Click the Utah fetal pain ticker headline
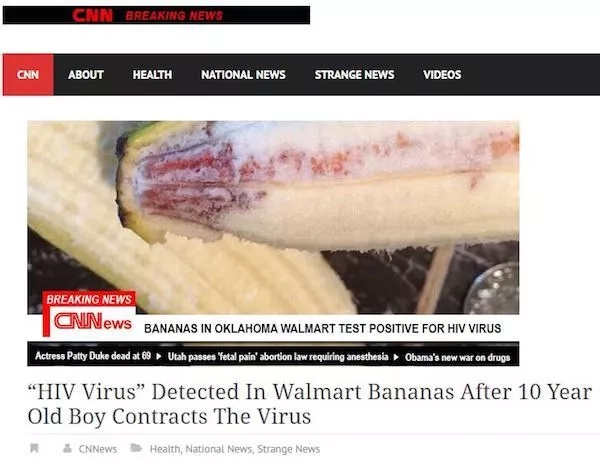600x469 pixels. coord(278,357)
